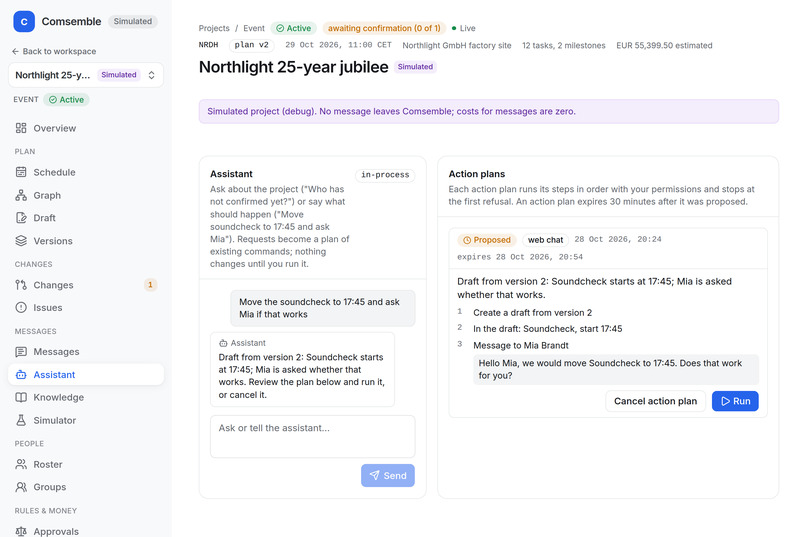
Task: Go to Versions page
Action: tap(86, 240)
